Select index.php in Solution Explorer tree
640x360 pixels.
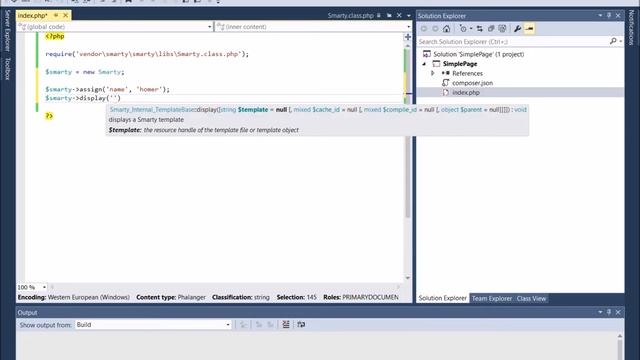click(x=466, y=93)
